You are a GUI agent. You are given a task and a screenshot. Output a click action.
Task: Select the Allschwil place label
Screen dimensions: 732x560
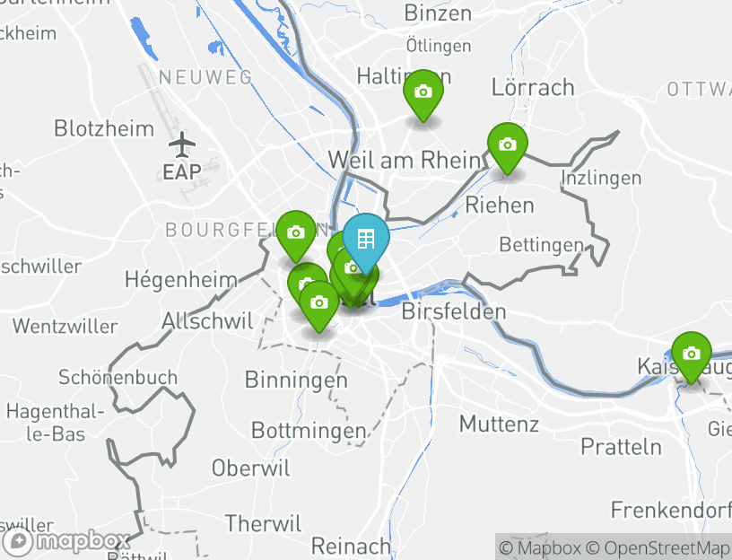(x=207, y=321)
